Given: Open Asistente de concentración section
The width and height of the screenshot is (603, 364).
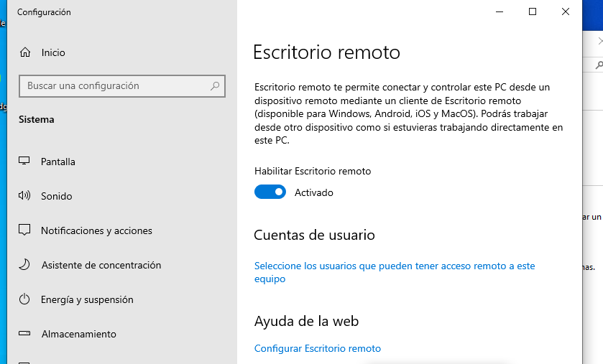Looking at the screenshot, I should (x=122, y=266).
